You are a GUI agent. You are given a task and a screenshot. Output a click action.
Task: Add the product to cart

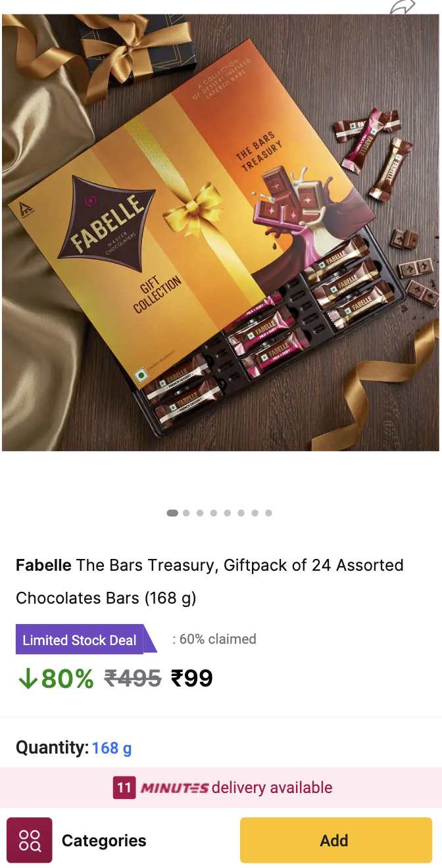coord(335,840)
